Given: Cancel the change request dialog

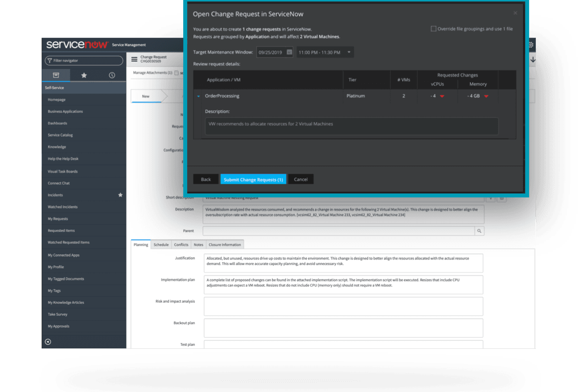Looking at the screenshot, I should point(301,179).
